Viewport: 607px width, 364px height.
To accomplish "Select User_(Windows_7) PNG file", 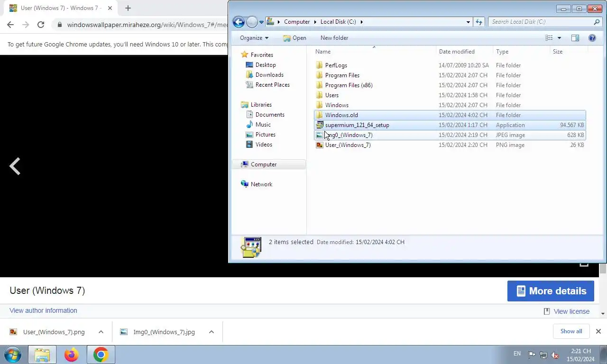I will click(450, 145).
